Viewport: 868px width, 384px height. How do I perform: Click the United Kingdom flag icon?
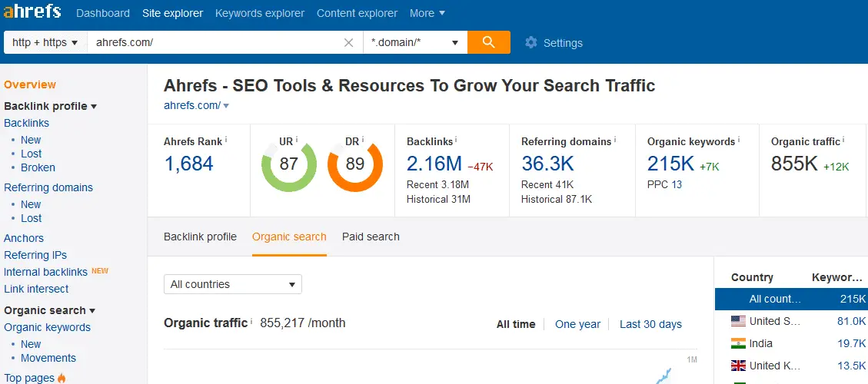coord(739,366)
